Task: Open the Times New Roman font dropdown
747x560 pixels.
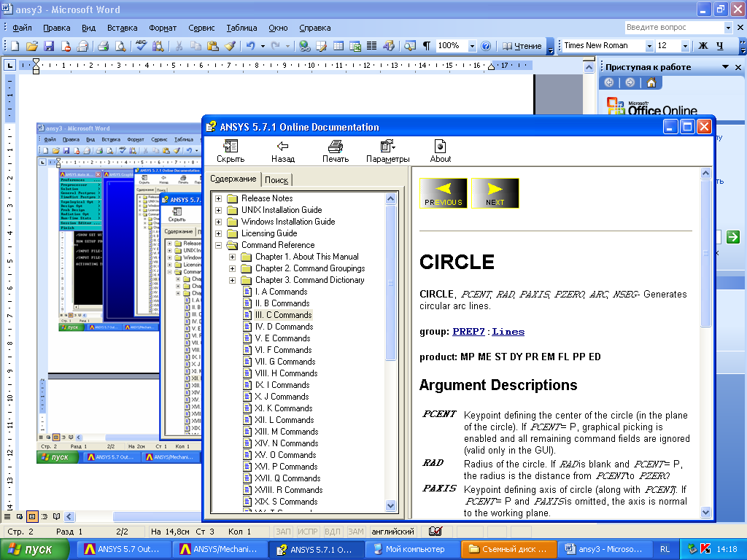Action: coord(649,46)
